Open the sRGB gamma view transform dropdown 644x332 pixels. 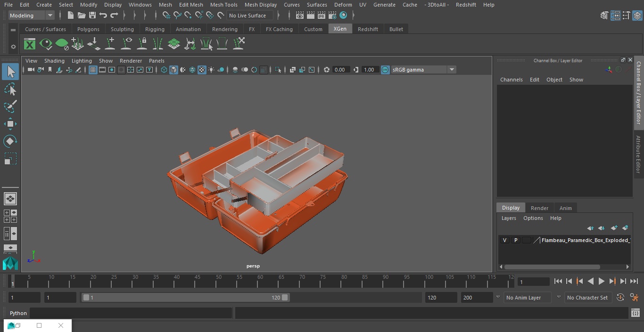451,70
